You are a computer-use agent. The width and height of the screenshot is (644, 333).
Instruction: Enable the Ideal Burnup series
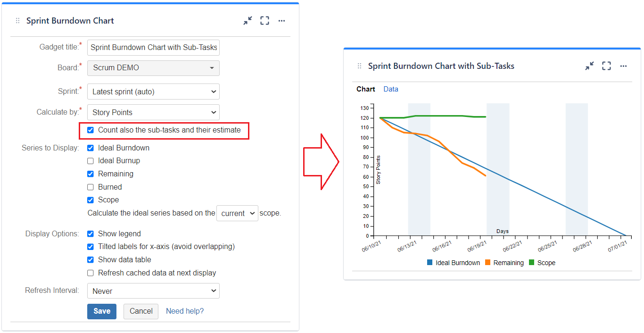pyautogui.click(x=90, y=160)
